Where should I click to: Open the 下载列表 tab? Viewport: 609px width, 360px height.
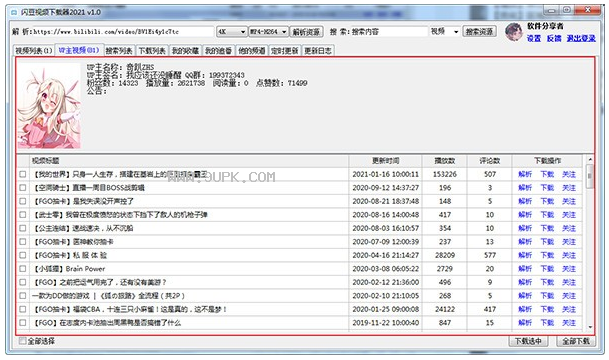point(152,51)
